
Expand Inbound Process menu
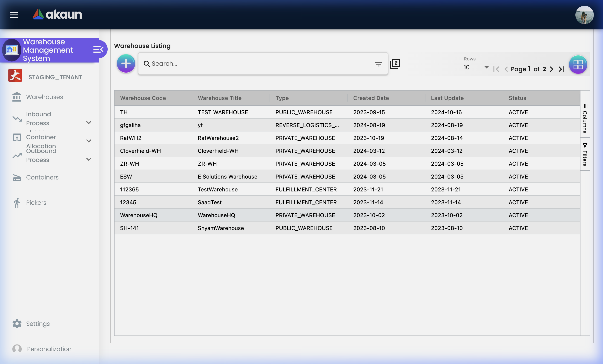89,122
